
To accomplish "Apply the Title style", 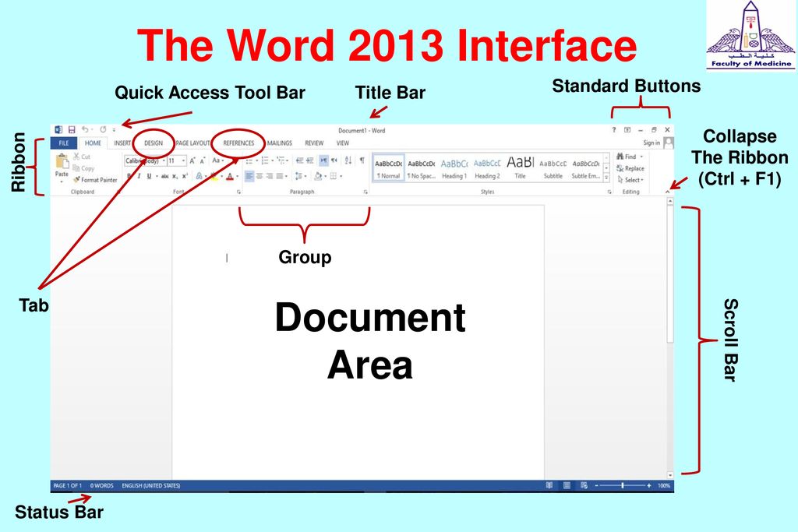I will pyautogui.click(x=520, y=167).
